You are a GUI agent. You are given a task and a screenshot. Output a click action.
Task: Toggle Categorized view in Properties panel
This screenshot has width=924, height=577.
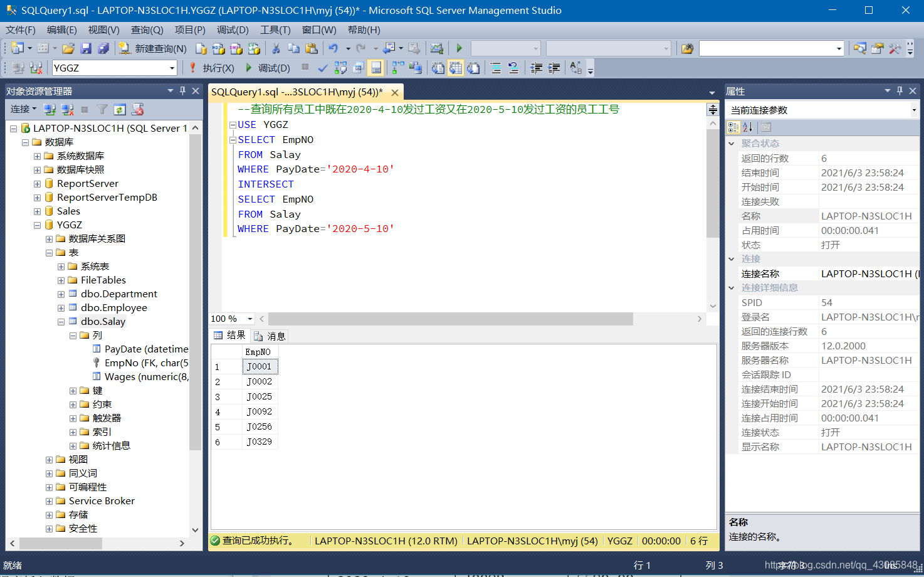tap(733, 127)
